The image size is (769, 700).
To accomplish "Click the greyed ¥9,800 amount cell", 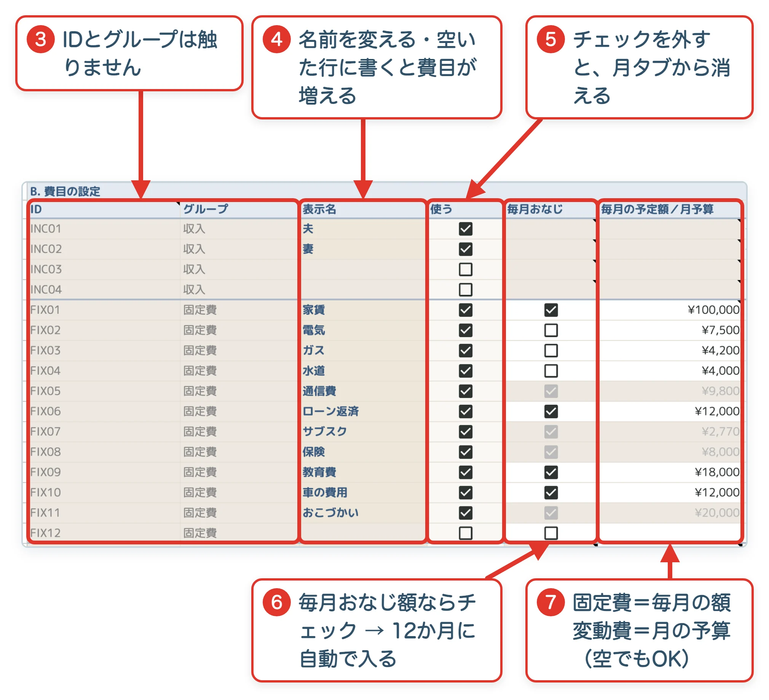I will [669, 391].
